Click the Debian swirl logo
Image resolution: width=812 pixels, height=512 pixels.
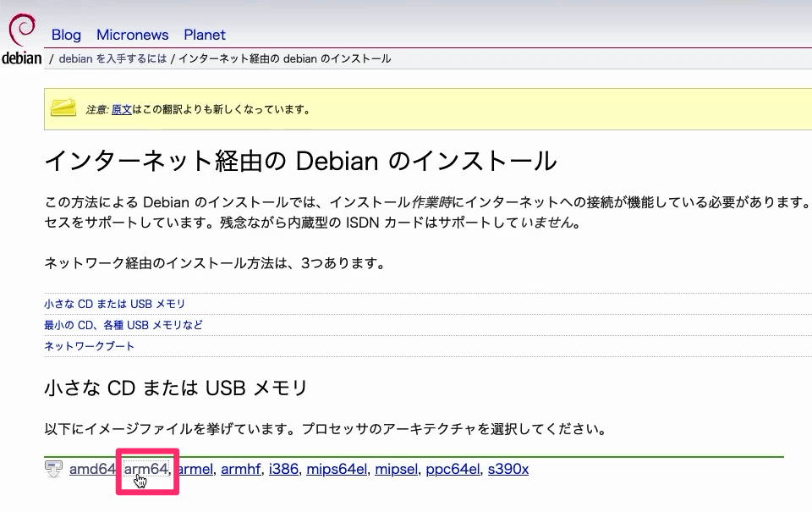click(23, 30)
